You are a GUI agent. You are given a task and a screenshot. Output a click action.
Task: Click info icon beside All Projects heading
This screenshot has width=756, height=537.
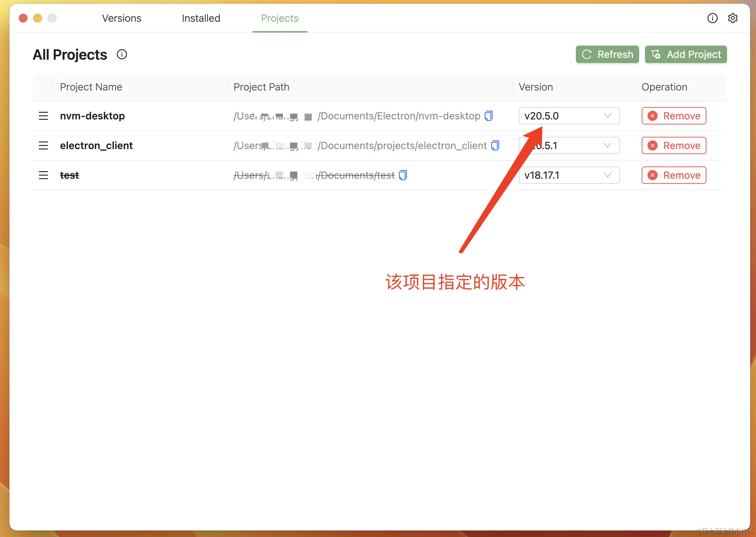[122, 54]
